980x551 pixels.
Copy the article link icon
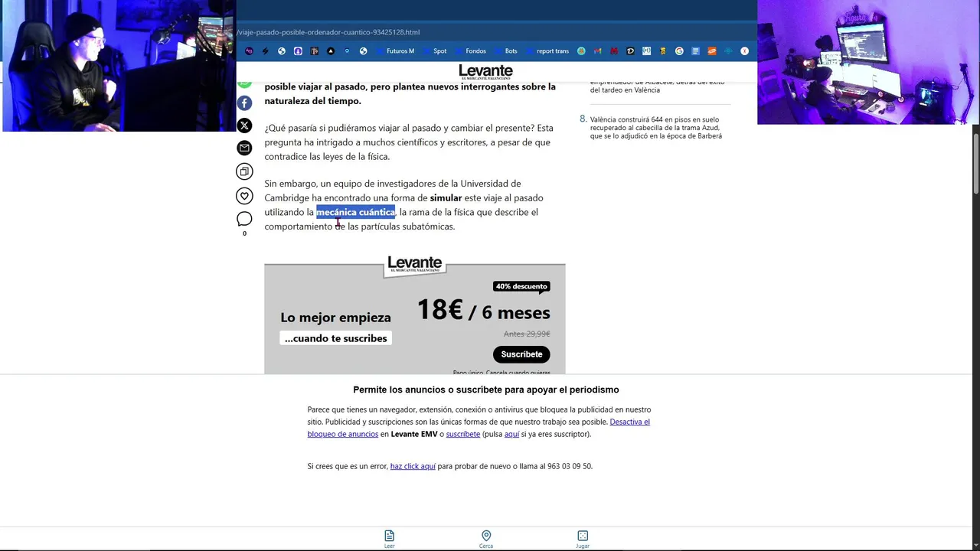coord(244,171)
